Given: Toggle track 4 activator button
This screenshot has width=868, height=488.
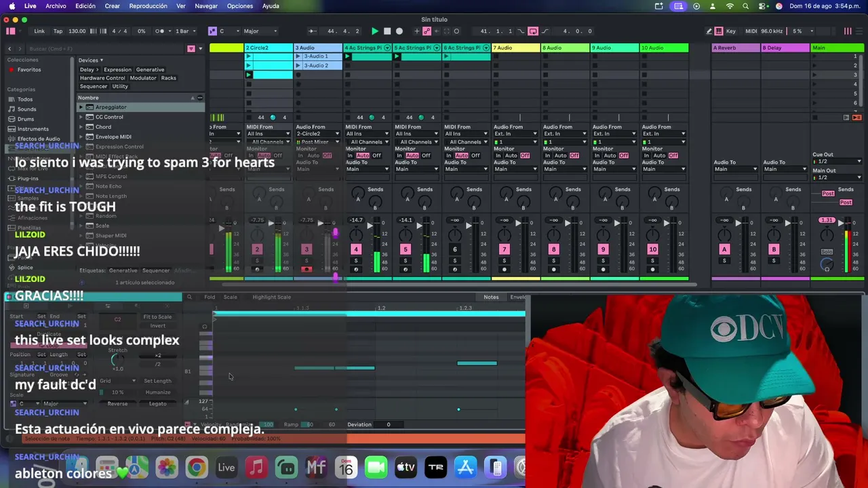Looking at the screenshot, I should (355, 249).
